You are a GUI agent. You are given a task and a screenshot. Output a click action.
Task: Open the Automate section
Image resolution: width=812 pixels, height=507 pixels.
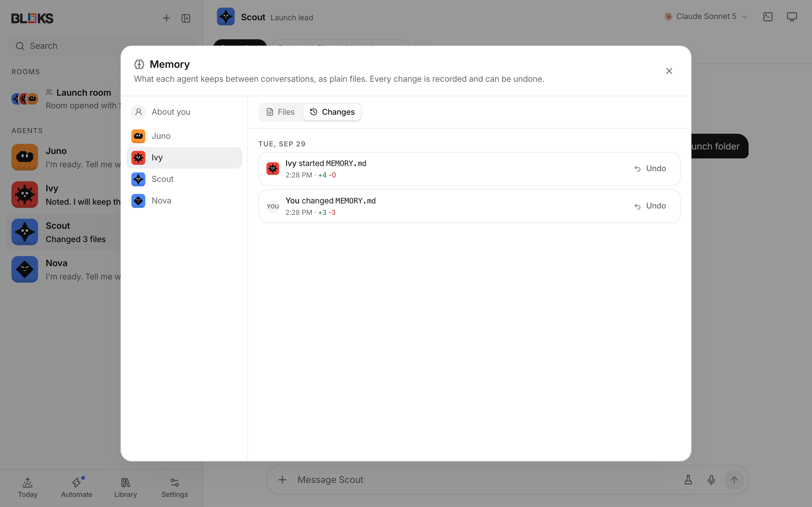coord(76,488)
